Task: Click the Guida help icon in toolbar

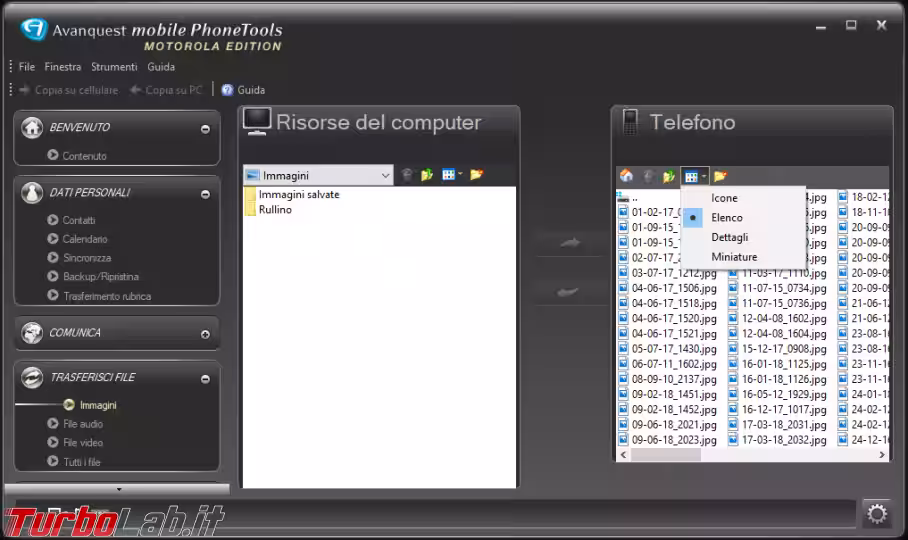Action: click(228, 90)
